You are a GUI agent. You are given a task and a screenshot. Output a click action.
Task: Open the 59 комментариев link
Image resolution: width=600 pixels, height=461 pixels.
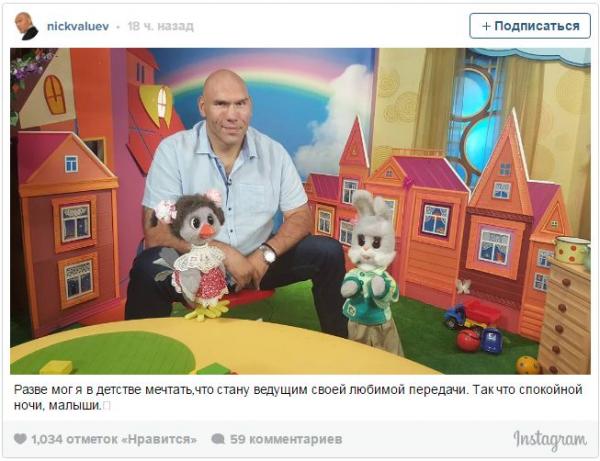286,439
